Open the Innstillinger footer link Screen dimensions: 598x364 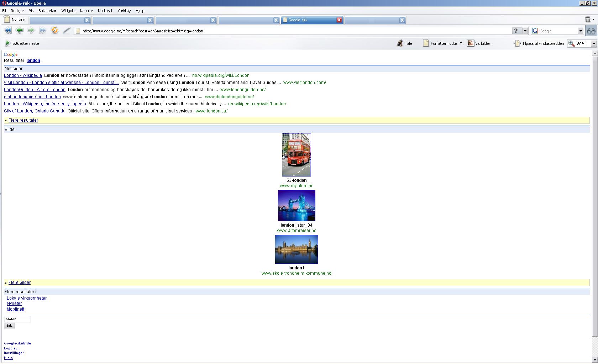[x=14, y=353]
